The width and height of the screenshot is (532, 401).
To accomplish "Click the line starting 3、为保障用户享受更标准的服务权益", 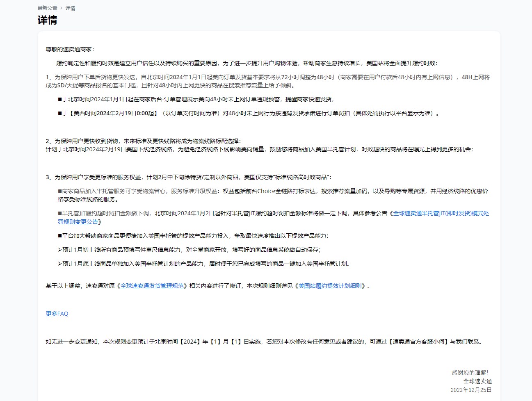I will pos(189,177).
